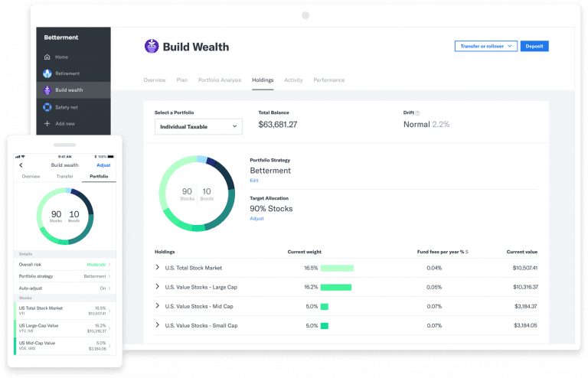Click the $10,507.41 current value cell
The height and width of the screenshot is (378, 588).
pos(525,268)
